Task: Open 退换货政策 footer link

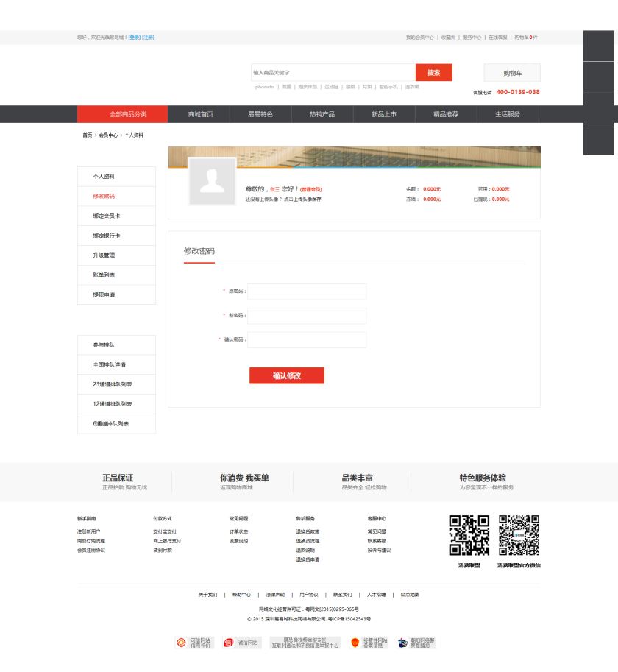Action: point(308,532)
